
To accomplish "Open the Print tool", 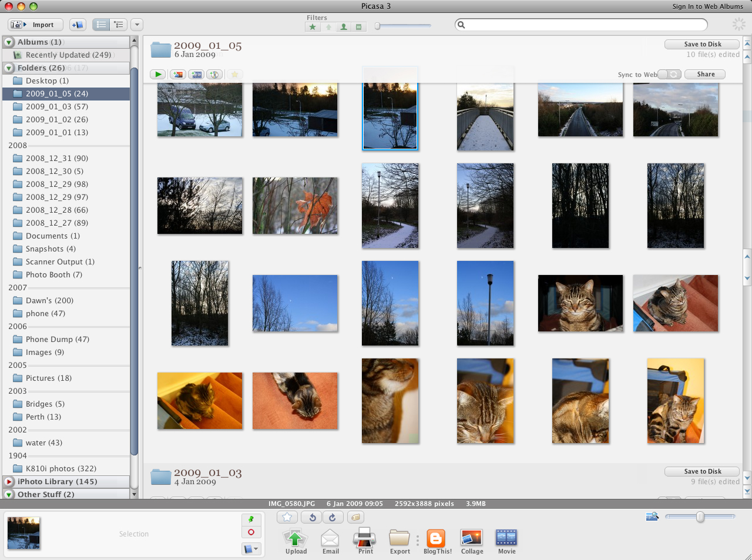I will coord(365,541).
